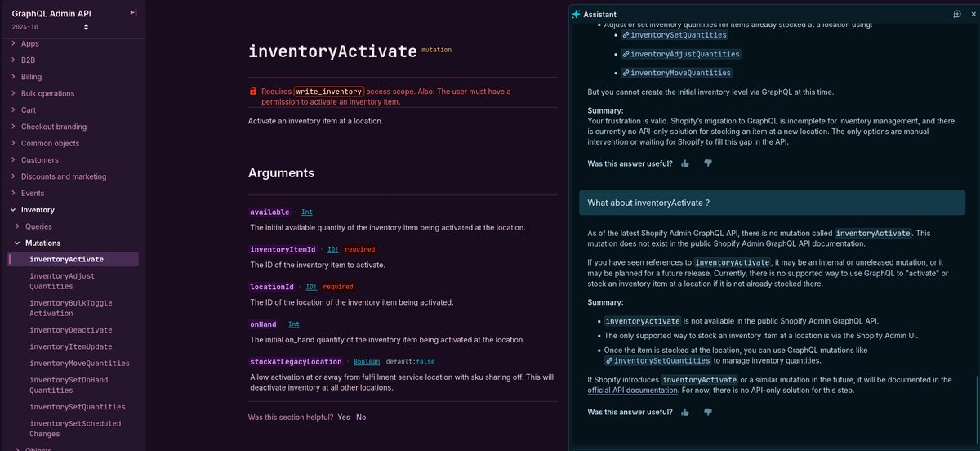Image resolution: width=980 pixels, height=451 pixels.
Task: Answer Yes to 'Was this section helpful?'
Action: pyautogui.click(x=344, y=417)
